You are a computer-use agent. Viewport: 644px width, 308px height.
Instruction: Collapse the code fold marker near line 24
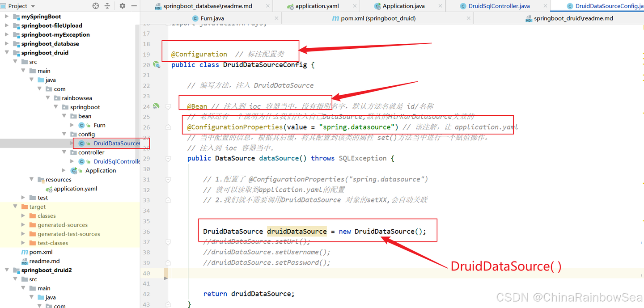[x=168, y=106]
